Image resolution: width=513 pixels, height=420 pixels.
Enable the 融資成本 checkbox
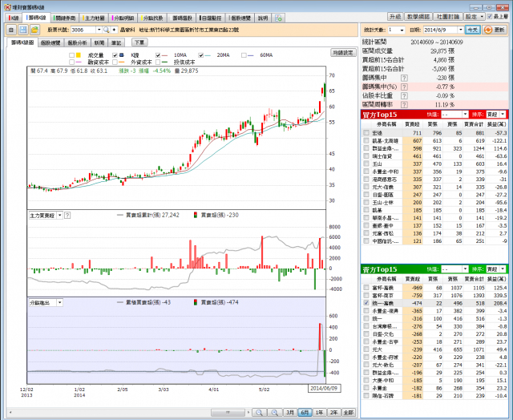coord(71,62)
